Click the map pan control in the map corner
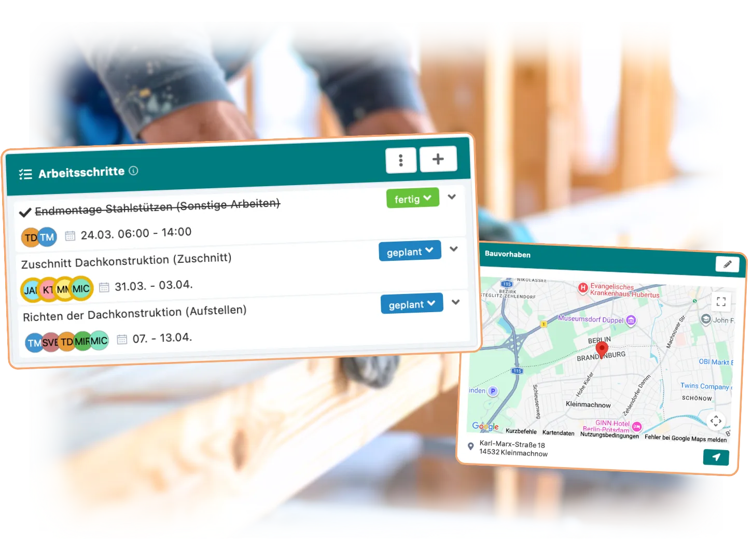Screen dimensions: 752x560 click(716, 422)
